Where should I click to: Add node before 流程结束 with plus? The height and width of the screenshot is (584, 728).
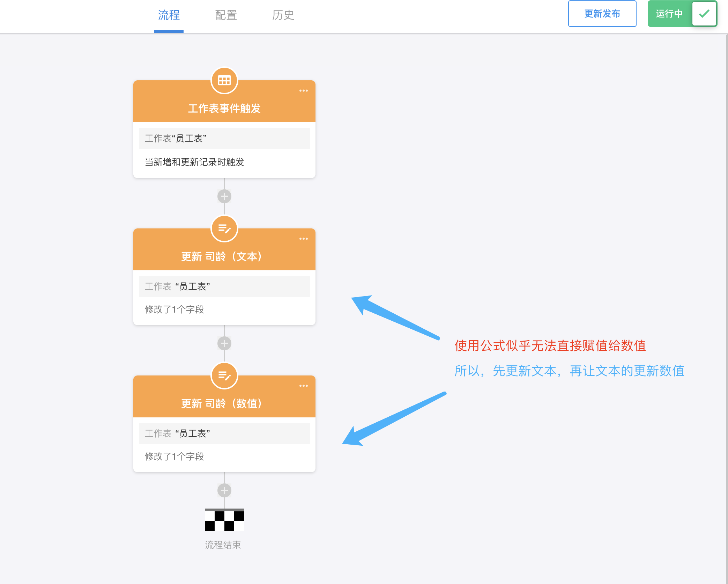224,490
